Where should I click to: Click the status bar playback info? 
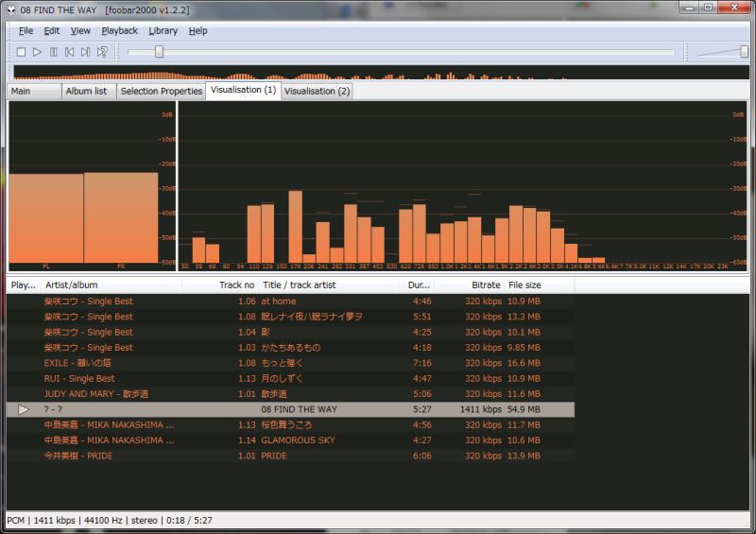pos(110,521)
